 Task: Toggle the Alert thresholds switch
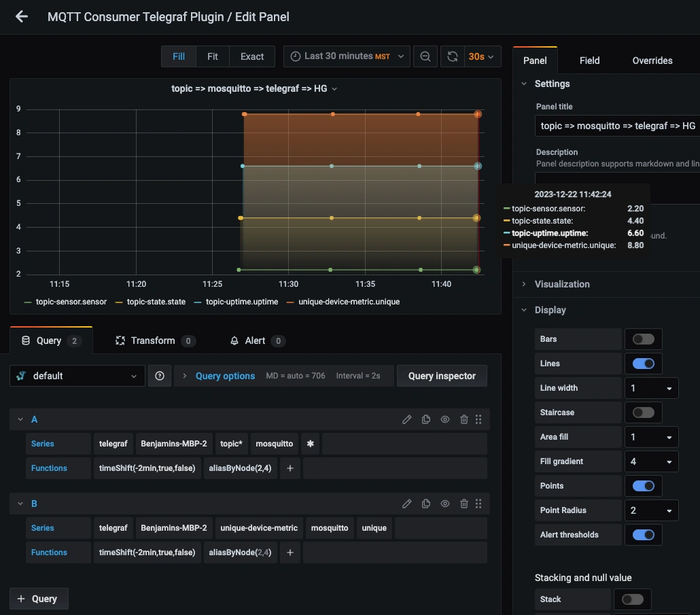(x=644, y=535)
